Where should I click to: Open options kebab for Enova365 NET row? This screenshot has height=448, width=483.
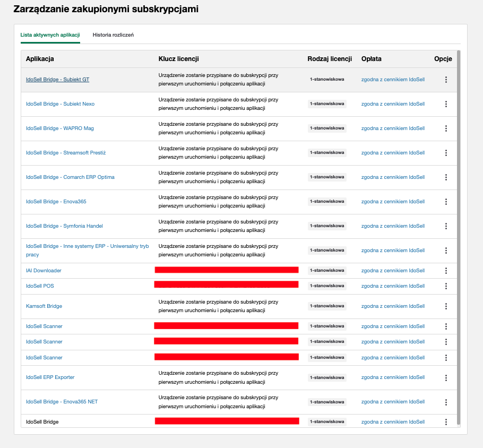click(446, 402)
